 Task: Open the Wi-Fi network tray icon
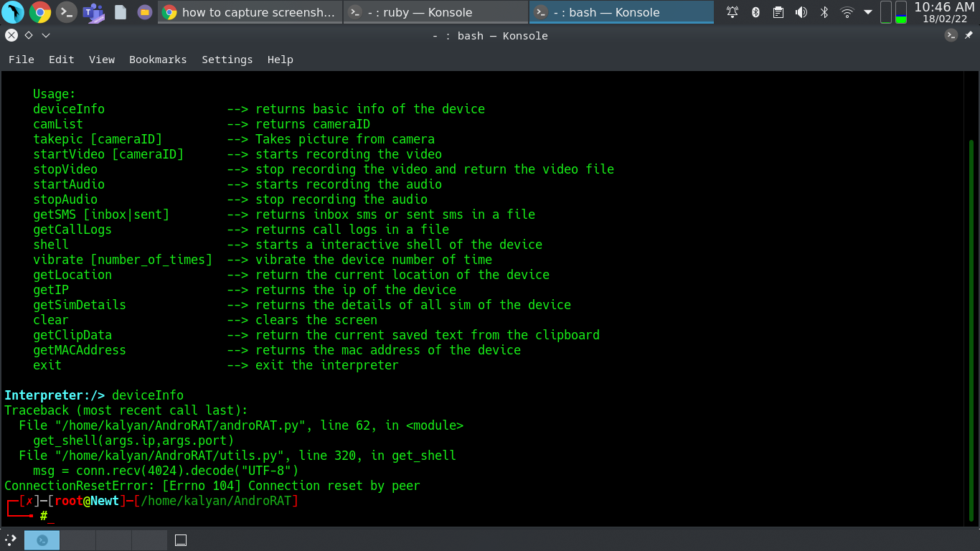click(x=847, y=12)
